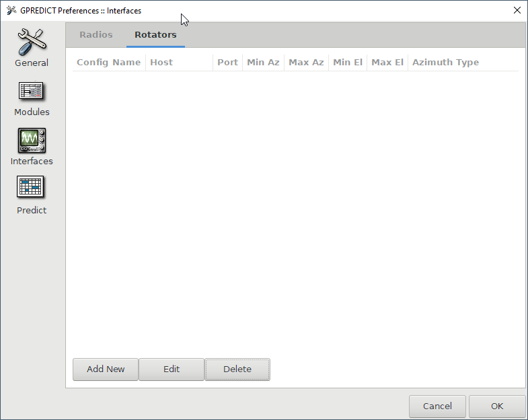This screenshot has width=528, height=420.
Task: Click the Delete rotator button
Action: point(237,370)
